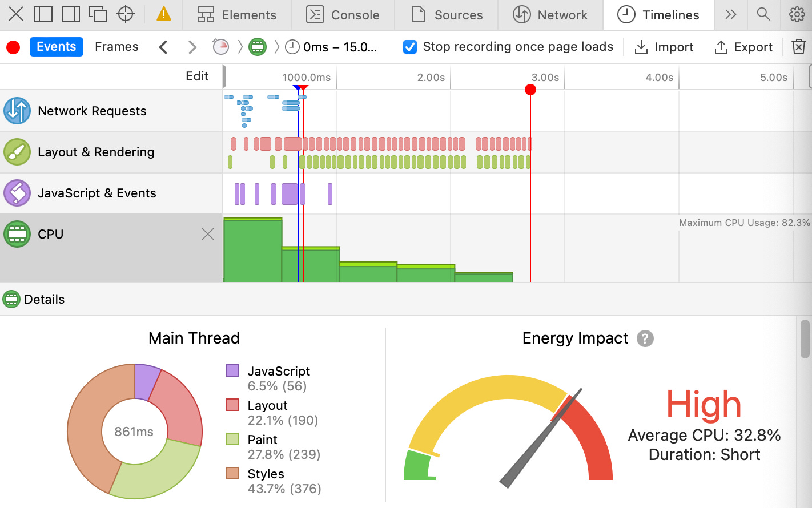
Task: Expand the hidden tabs overflow chevron
Action: pos(731,15)
